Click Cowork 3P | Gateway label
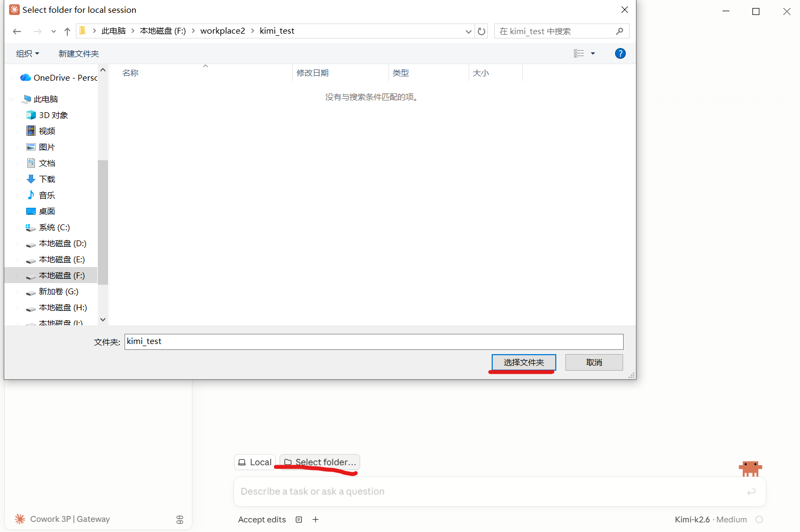The height and width of the screenshot is (532, 800). 70,519
